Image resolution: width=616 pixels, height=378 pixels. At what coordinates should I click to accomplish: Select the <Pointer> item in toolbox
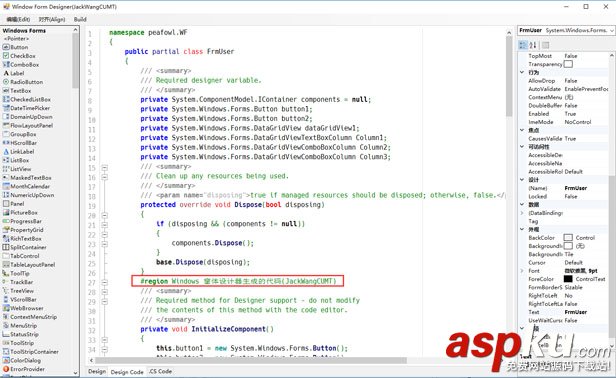[16, 39]
